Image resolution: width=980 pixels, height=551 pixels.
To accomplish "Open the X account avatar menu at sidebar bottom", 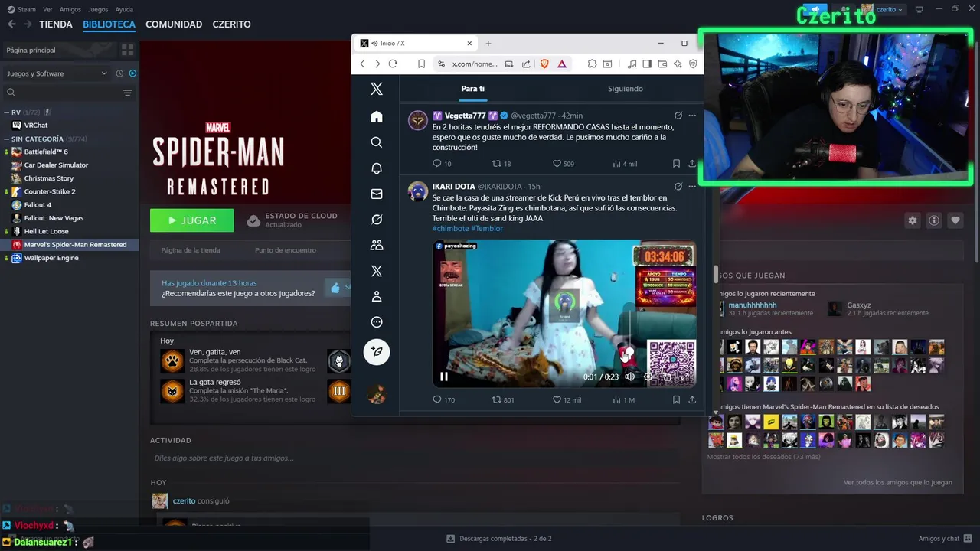I will tap(376, 394).
